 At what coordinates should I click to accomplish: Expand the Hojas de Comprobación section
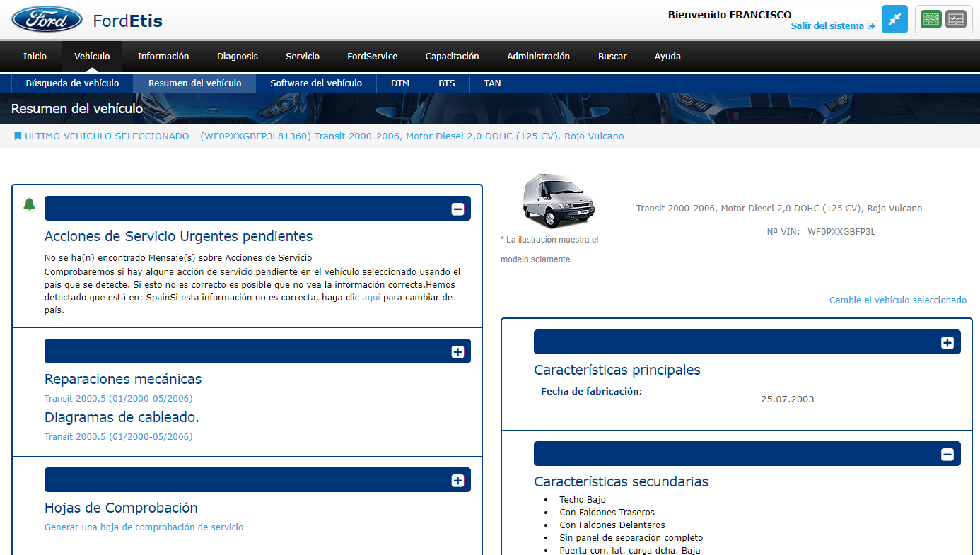[x=457, y=480]
